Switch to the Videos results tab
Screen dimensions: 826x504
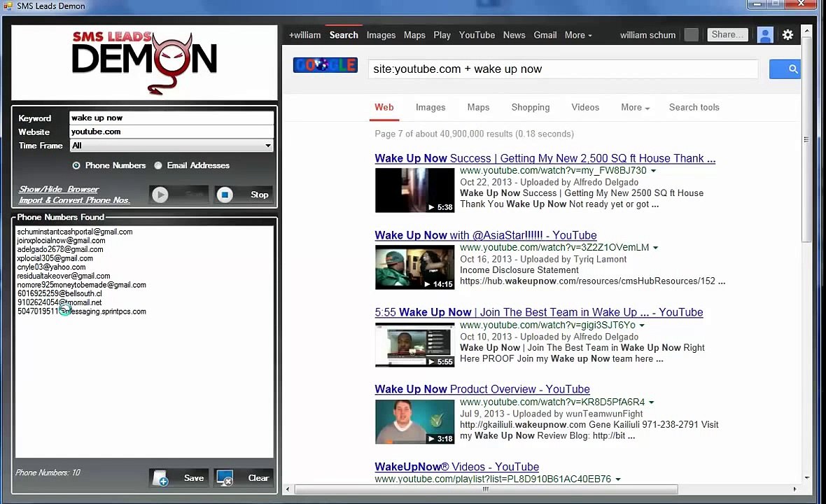[x=585, y=107]
